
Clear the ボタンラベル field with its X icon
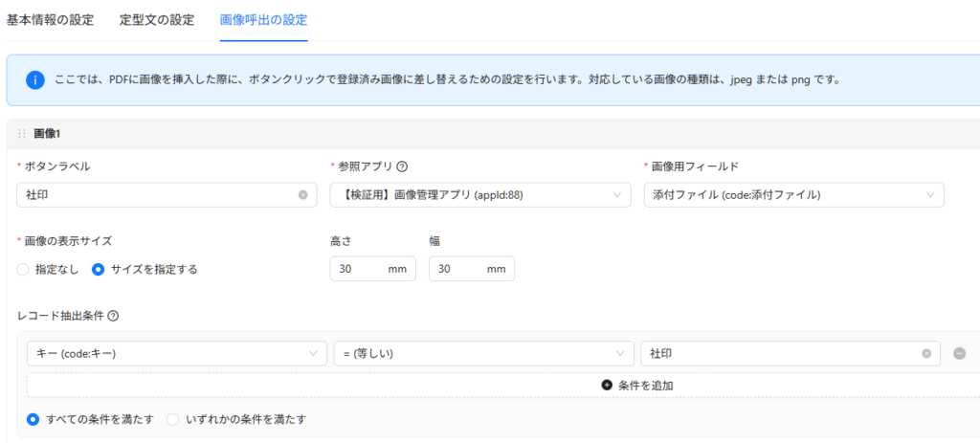click(303, 195)
